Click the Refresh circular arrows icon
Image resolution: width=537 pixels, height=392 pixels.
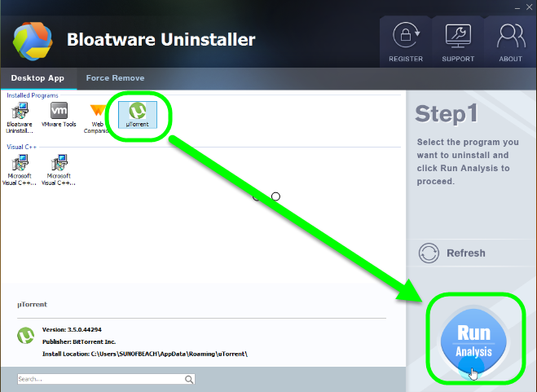(x=429, y=253)
